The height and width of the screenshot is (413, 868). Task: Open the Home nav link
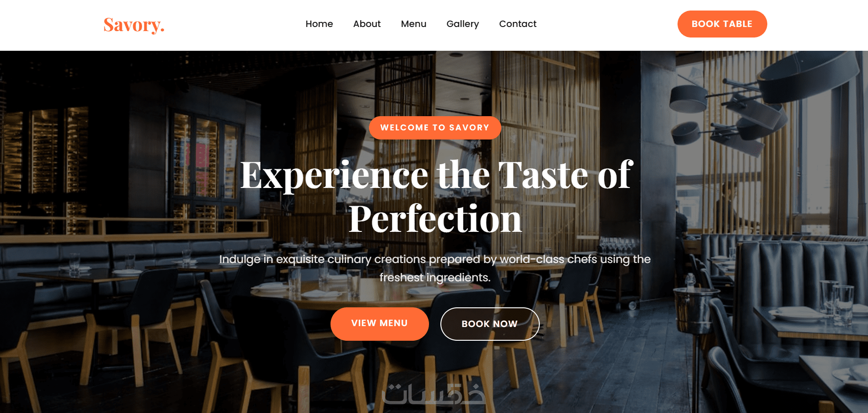[319, 24]
